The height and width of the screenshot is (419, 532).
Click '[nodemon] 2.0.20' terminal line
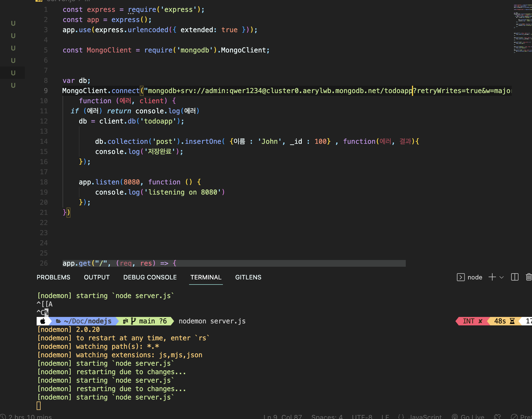click(x=68, y=330)
